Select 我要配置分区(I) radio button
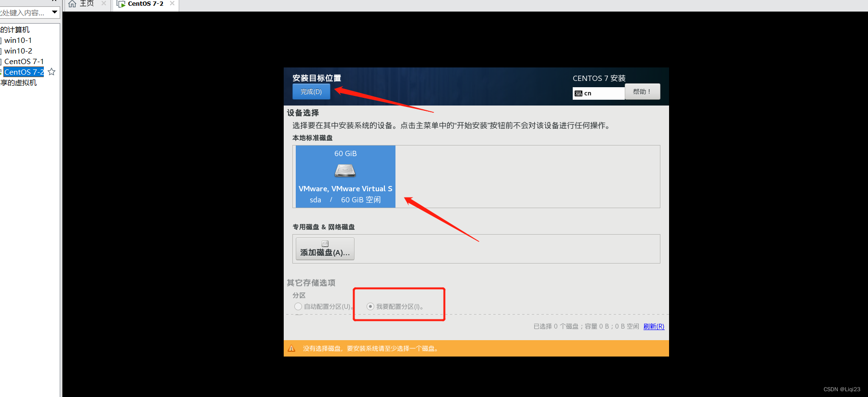868x397 pixels. point(370,306)
